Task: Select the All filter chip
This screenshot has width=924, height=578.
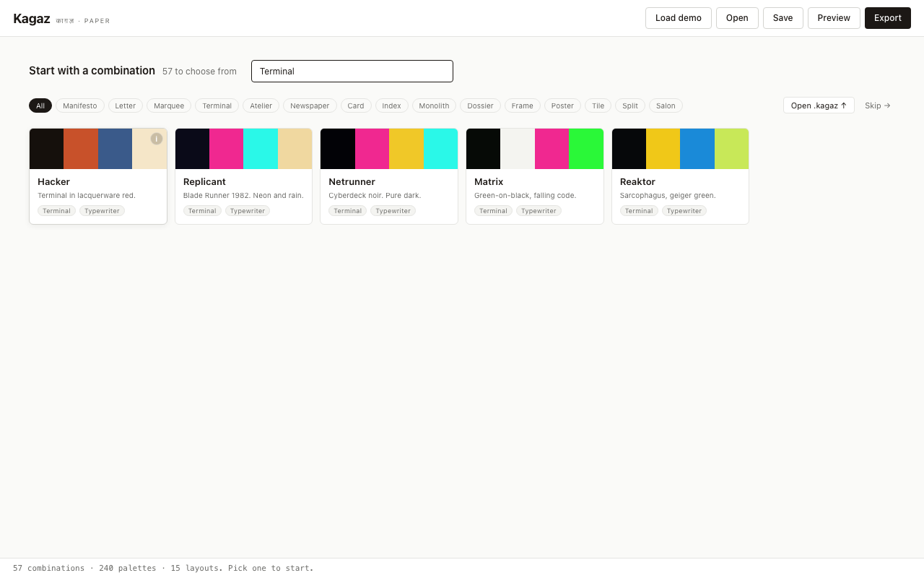Action: click(40, 105)
